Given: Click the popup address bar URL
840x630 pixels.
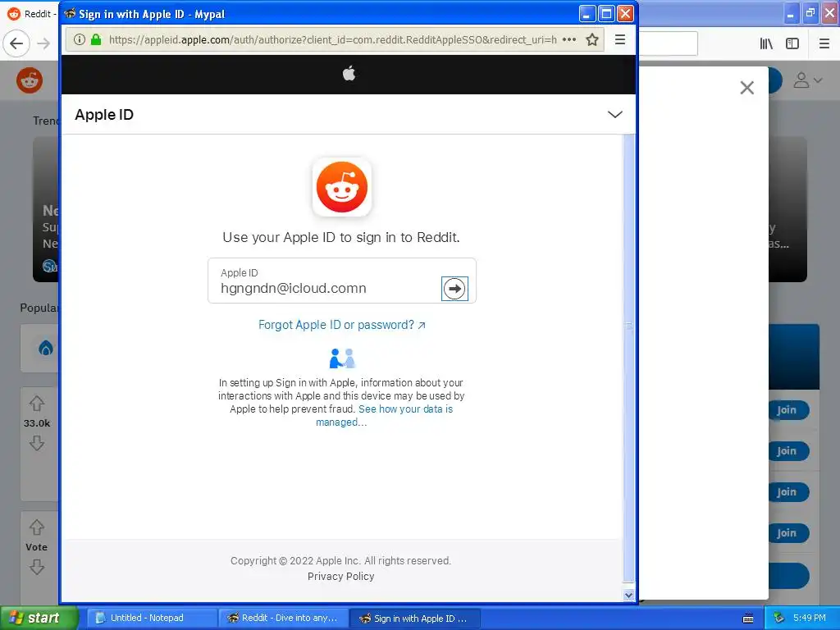Looking at the screenshot, I should point(332,39).
